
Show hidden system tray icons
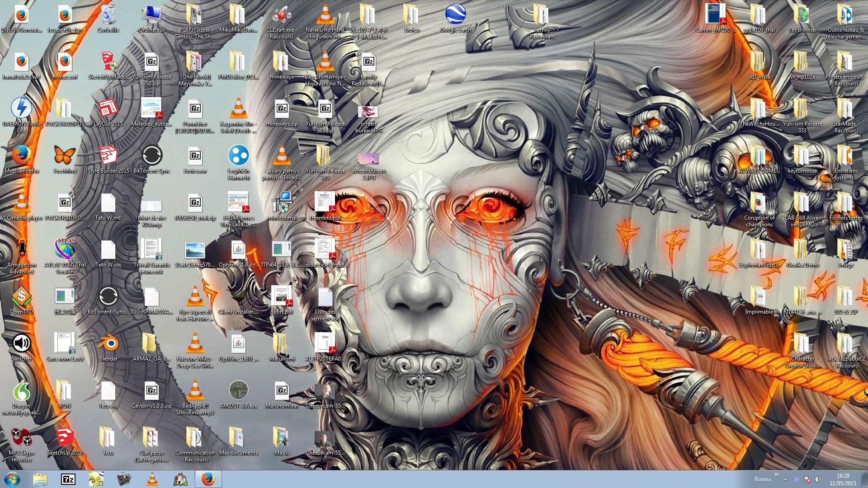[785, 479]
